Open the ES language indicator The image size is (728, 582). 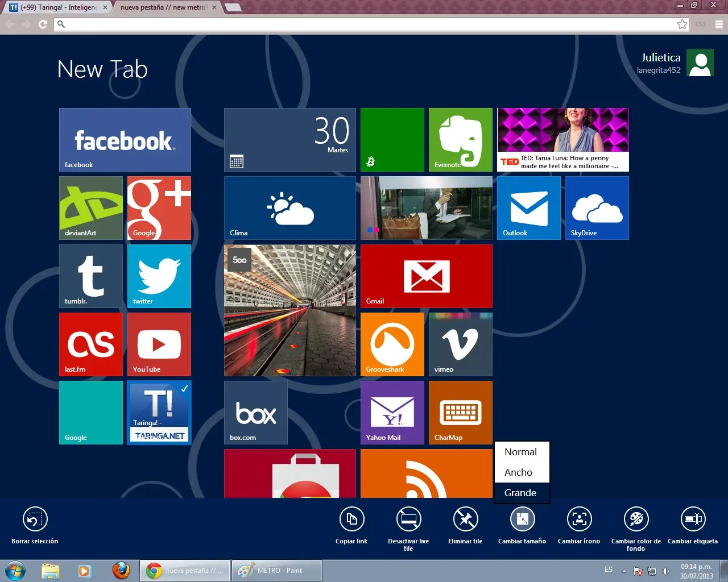coord(609,569)
